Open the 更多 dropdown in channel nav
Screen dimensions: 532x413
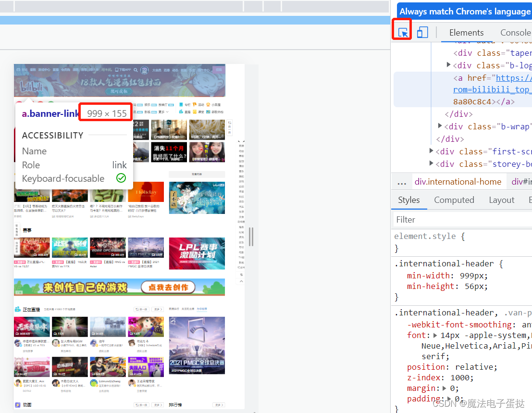click(163, 112)
